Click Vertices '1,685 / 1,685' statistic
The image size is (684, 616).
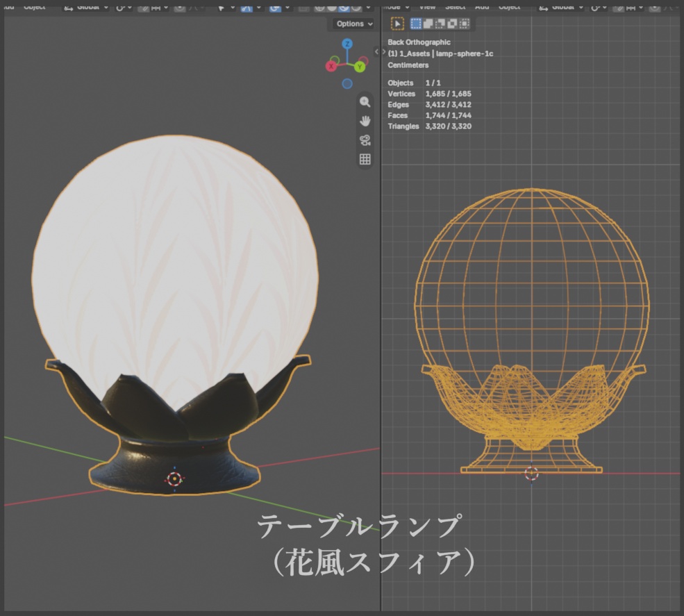(448, 94)
